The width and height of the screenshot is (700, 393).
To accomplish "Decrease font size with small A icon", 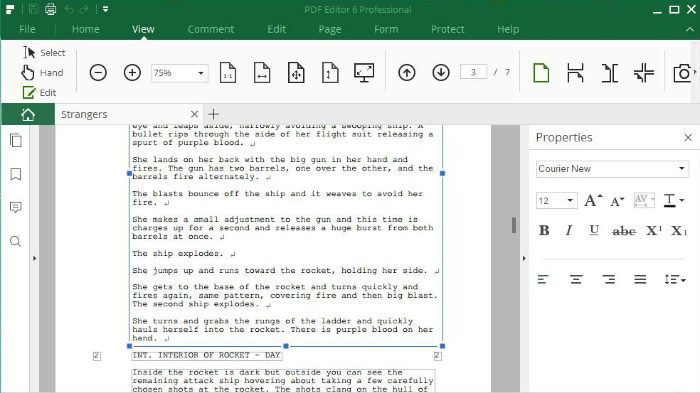I will coord(617,201).
